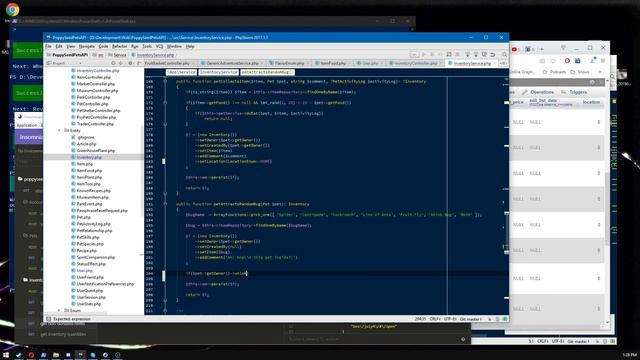
Task: Select UserNotificationPreferences.php in the project tree
Action: pyautogui.click(x=105, y=284)
